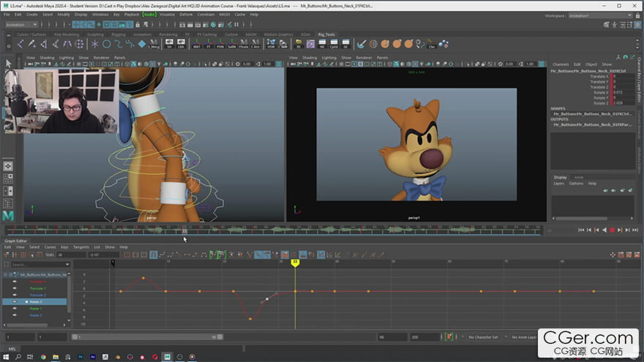Open the Animation menu set dropdown
Image resolution: width=644 pixels, height=362 pixels.
[21, 25]
